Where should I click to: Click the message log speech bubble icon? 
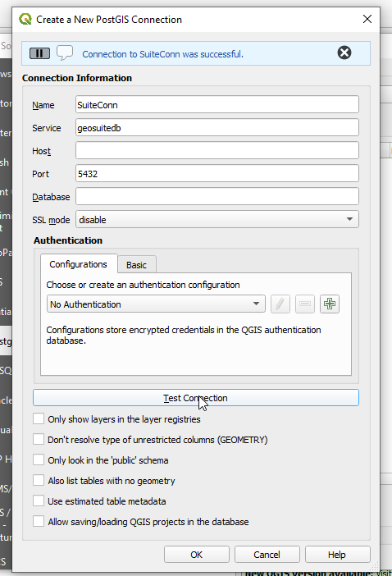[x=65, y=53]
